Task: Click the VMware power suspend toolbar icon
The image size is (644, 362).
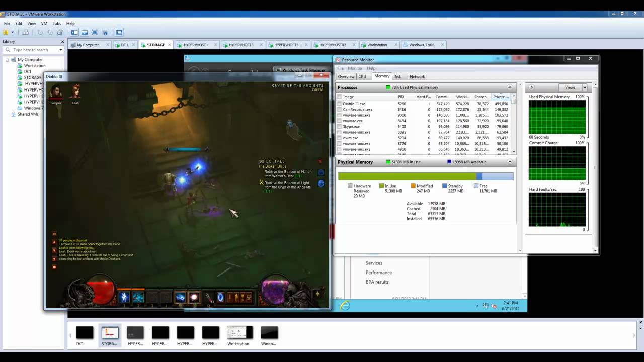Action: 6,32
